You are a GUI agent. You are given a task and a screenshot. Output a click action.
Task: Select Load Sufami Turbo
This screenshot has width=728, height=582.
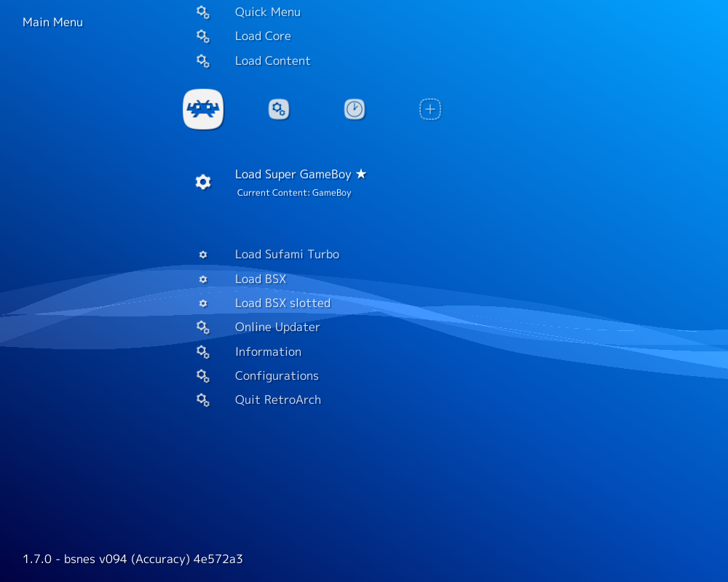click(287, 255)
